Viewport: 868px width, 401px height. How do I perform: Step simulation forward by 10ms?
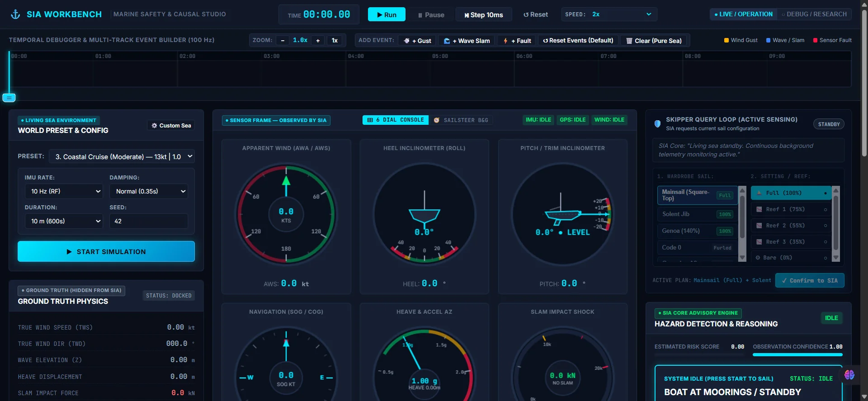click(x=484, y=15)
